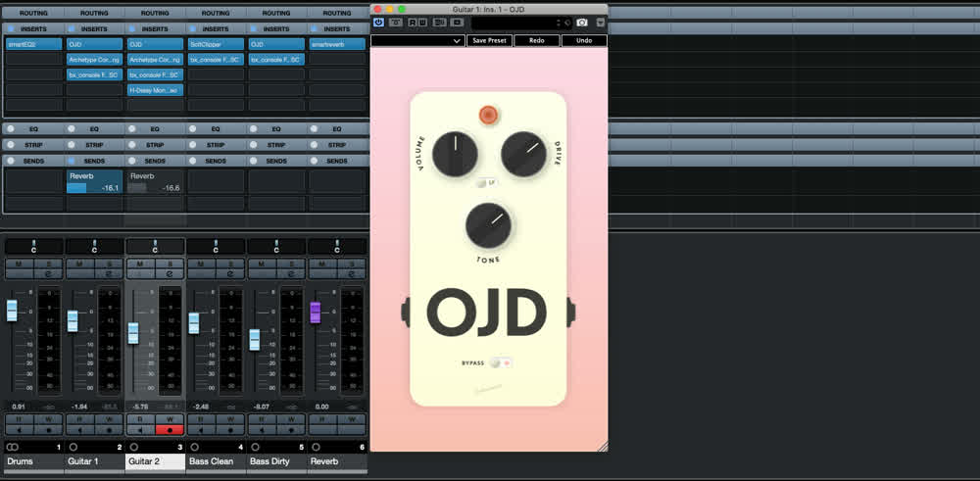Click the camera snapshot icon
This screenshot has height=481, width=980.
point(582,23)
